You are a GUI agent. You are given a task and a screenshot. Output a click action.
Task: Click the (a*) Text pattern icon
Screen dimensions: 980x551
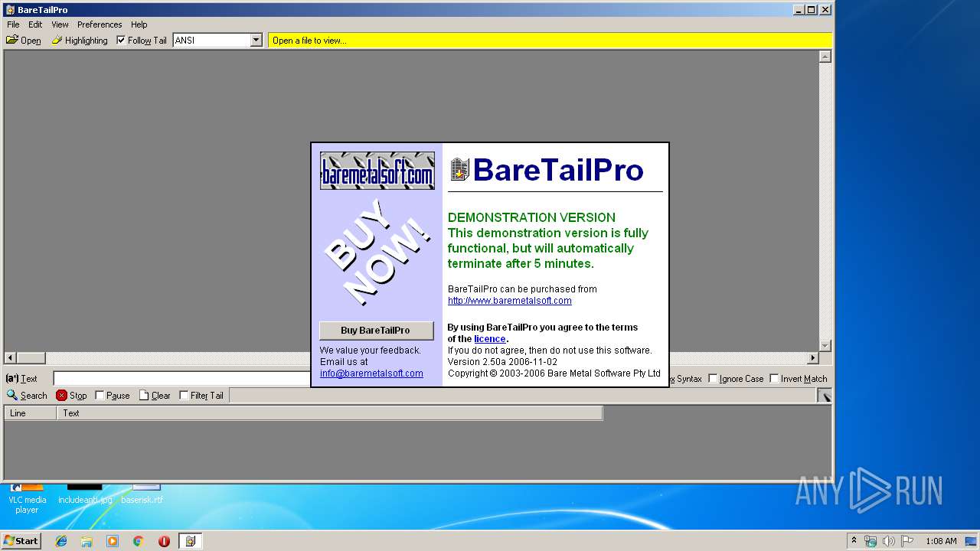click(12, 379)
